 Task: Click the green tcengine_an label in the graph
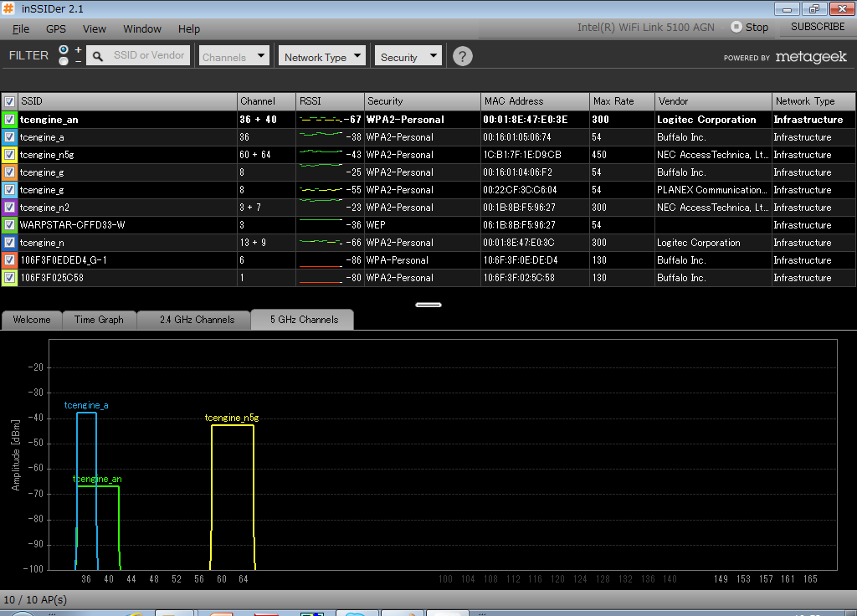click(x=97, y=479)
